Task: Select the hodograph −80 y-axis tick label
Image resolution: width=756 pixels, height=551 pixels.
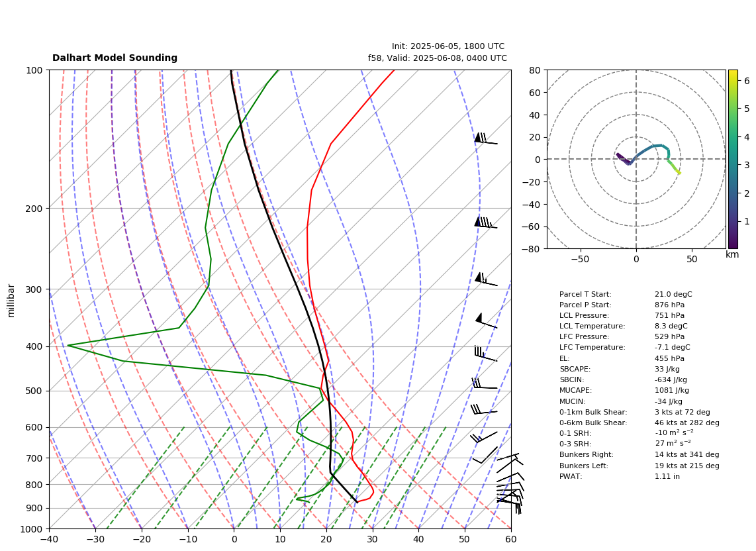Action: tap(532, 249)
